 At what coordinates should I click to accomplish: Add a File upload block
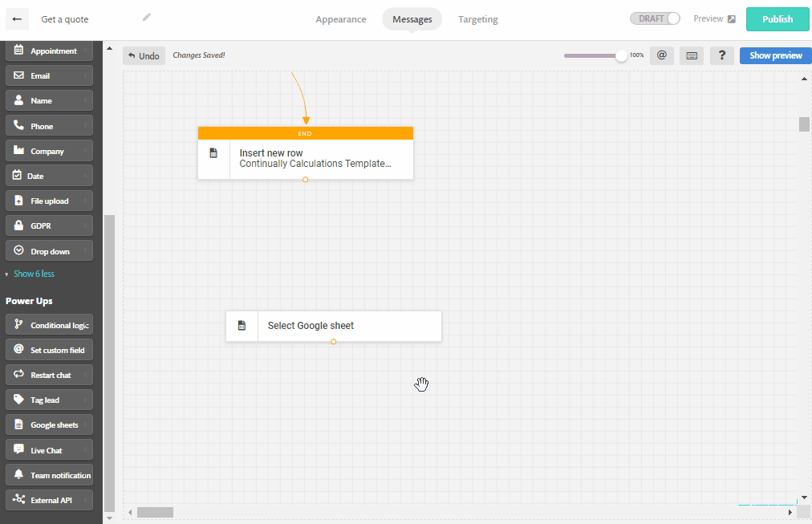pyautogui.click(x=49, y=201)
